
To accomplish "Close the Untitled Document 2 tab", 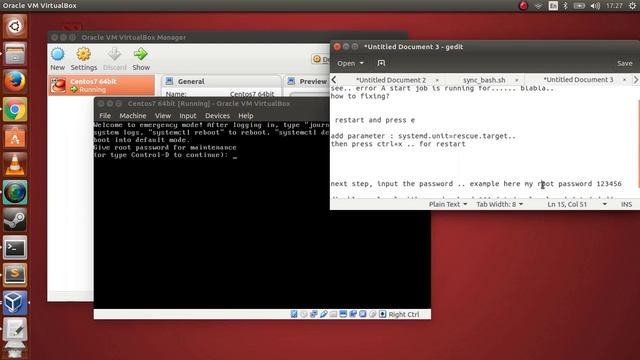I will coord(437,80).
